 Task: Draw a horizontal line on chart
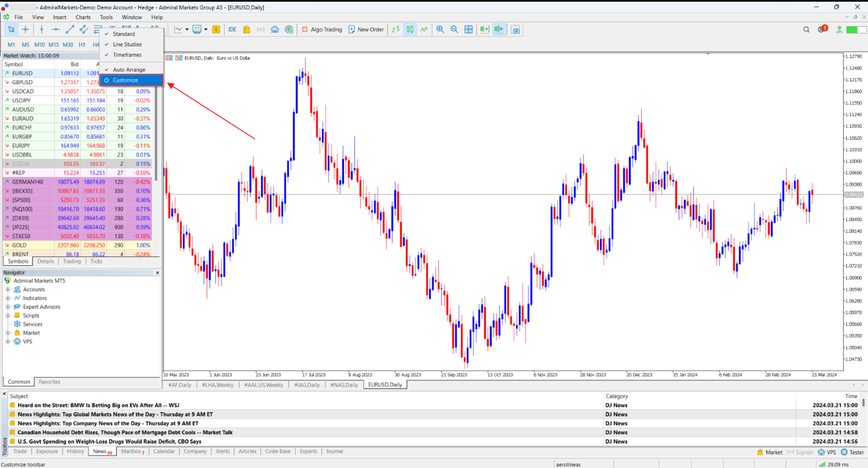click(x=55, y=29)
